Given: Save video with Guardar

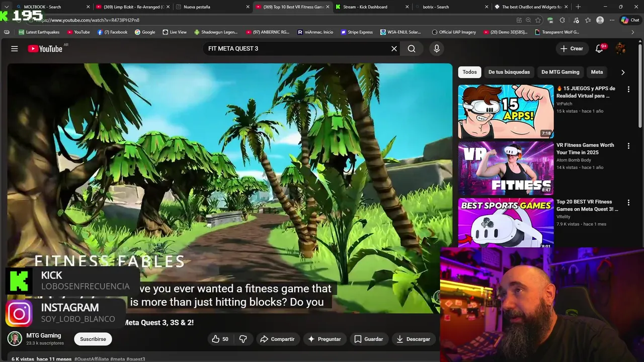Looking at the screenshot, I should point(369,339).
